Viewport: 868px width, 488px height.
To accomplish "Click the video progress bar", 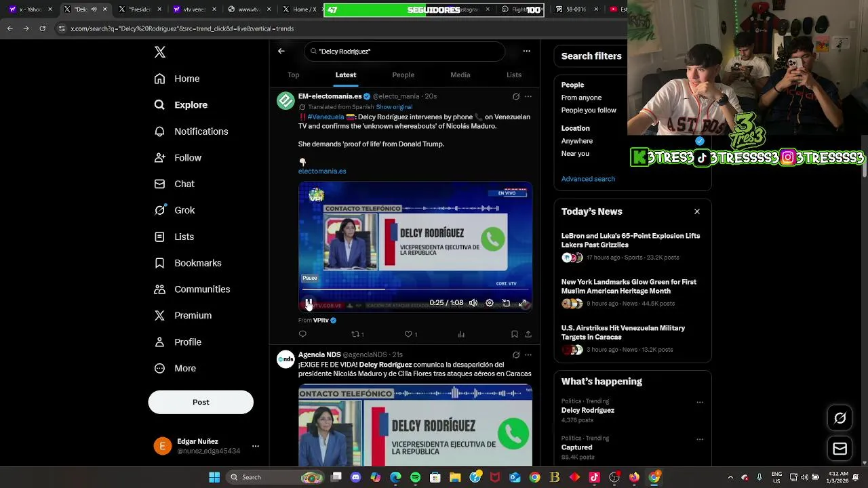I will (415, 289).
